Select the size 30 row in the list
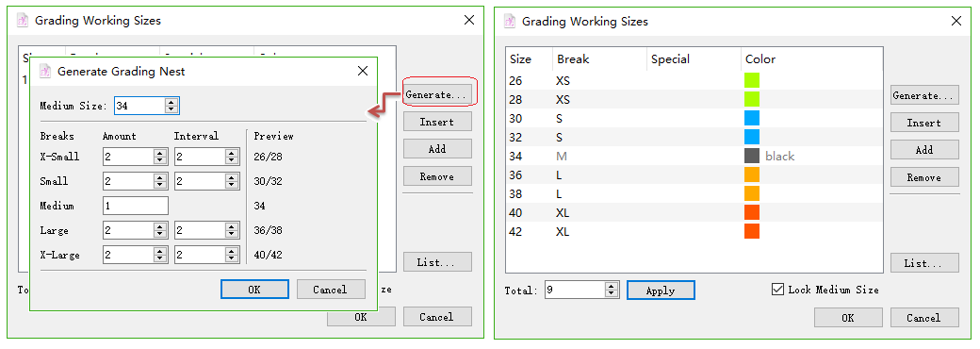 (x=694, y=119)
